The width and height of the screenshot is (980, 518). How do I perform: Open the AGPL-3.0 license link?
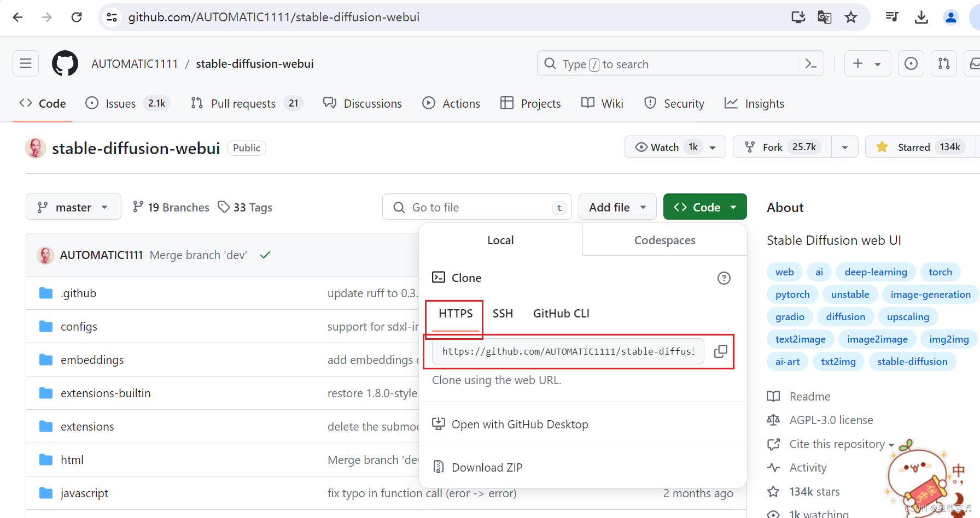[x=820, y=420]
